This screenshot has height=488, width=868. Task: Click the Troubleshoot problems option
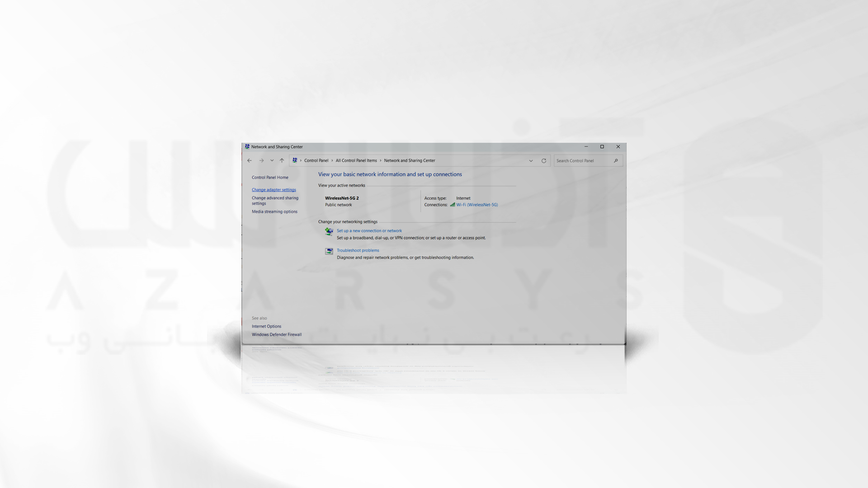click(x=358, y=250)
